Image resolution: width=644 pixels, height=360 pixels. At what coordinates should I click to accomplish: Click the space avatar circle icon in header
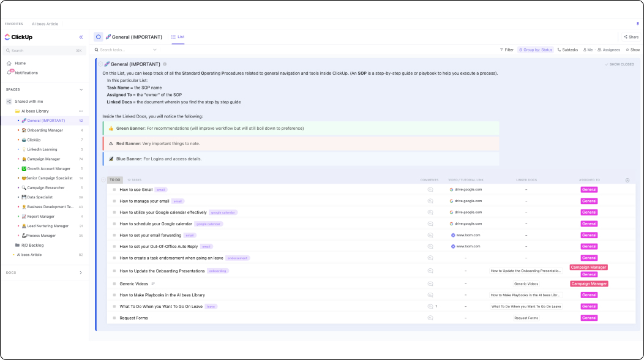(98, 37)
